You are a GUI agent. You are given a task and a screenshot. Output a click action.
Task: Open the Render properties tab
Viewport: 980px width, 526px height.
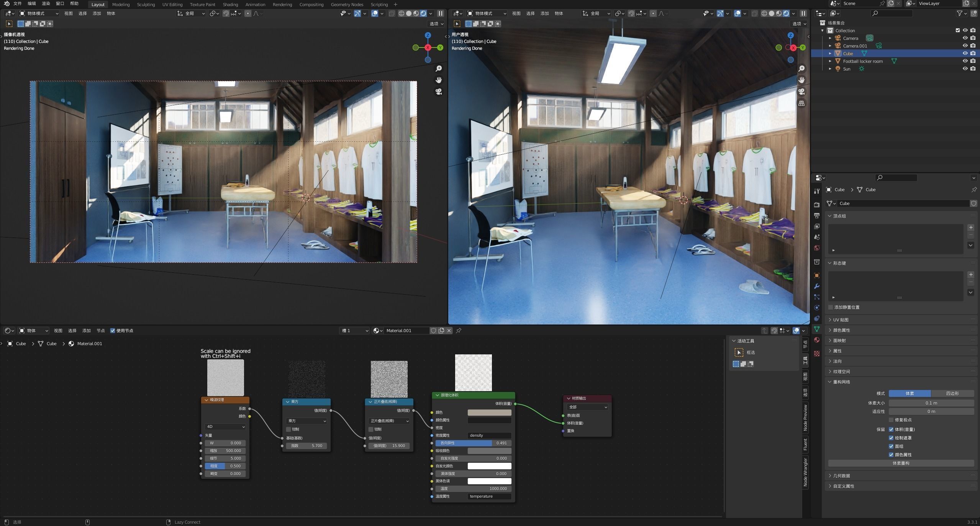[x=816, y=205]
